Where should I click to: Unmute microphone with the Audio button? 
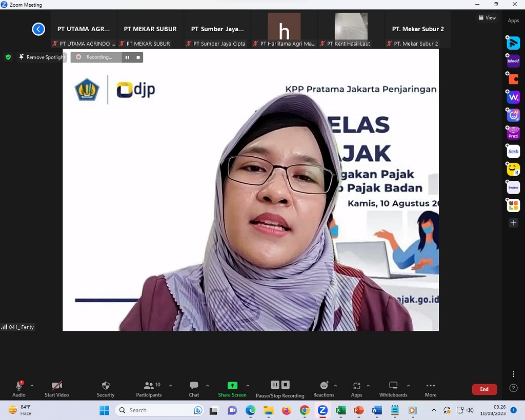click(x=19, y=386)
